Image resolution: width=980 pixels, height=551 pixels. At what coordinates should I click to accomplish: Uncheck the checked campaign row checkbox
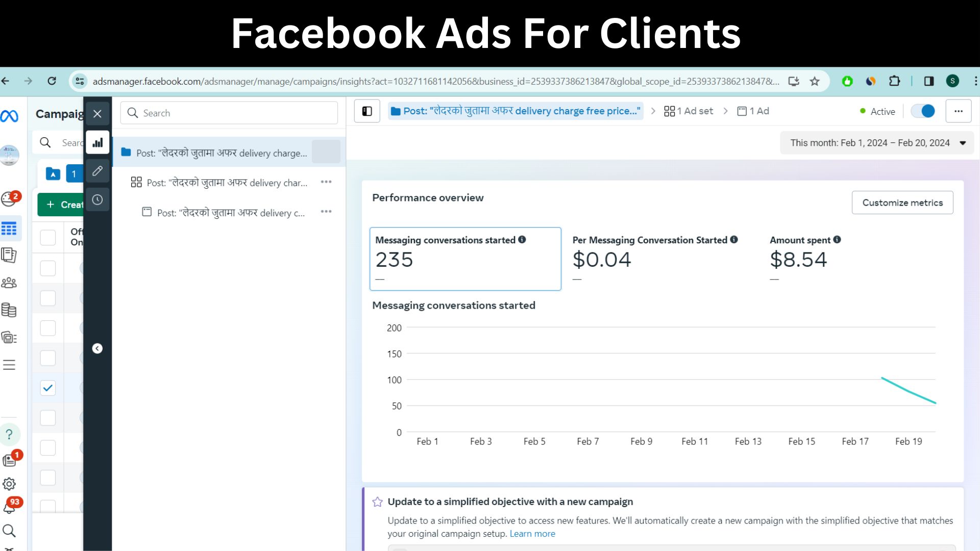tap(48, 388)
